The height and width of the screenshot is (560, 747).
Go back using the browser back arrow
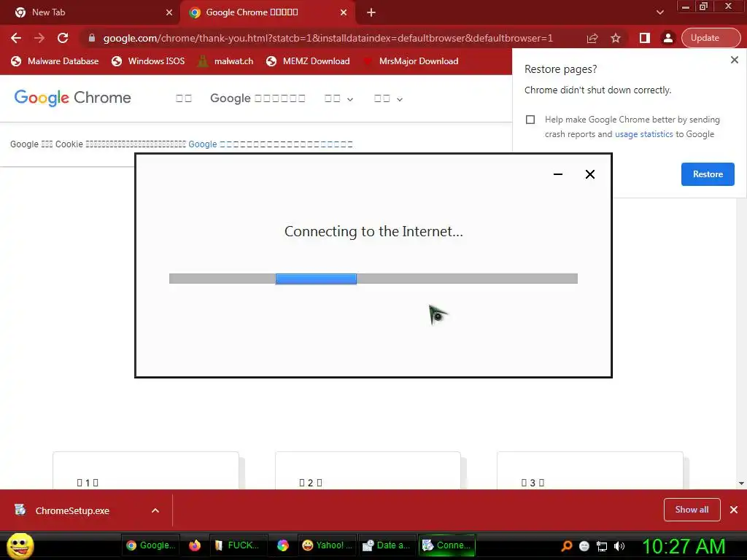pyautogui.click(x=16, y=38)
